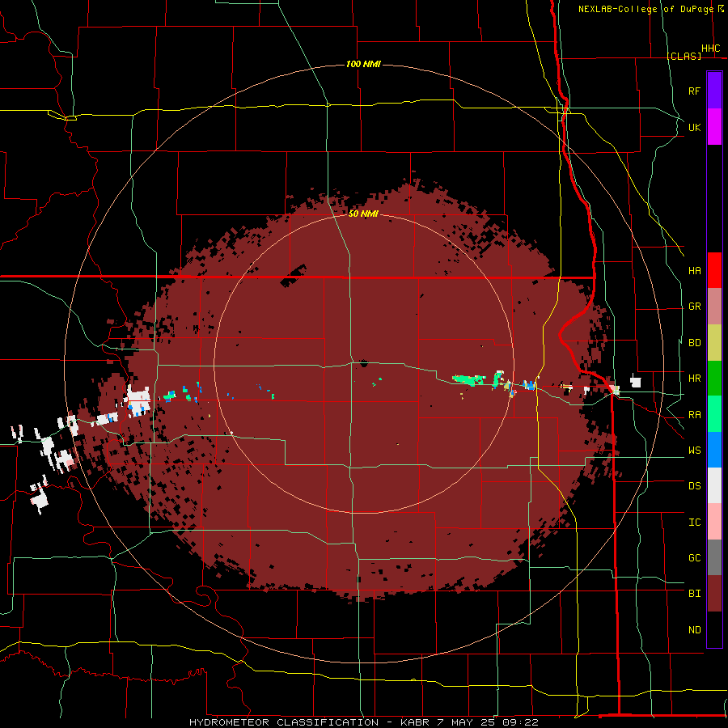This screenshot has width=728, height=728.
Task: Click the GR legend label
Action: pos(694,307)
